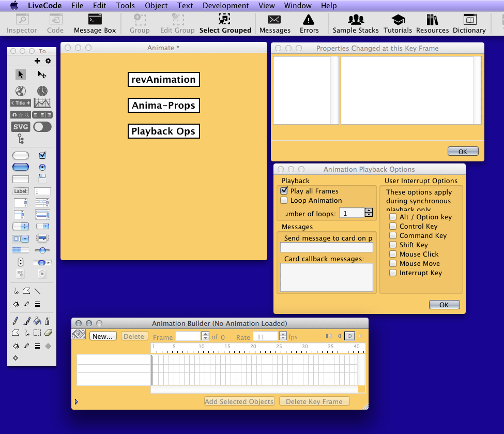Open the Apple menu
Image resolution: width=504 pixels, height=434 pixels.
(14, 6)
